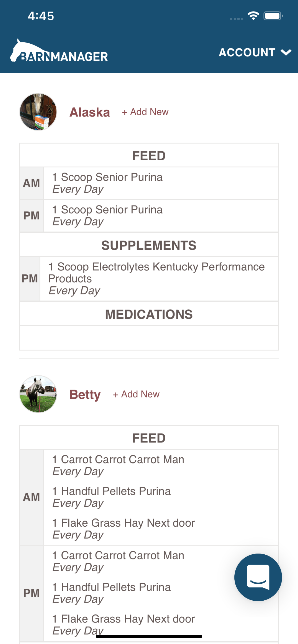Select Betty's PM Handful Pellets Purina entry
Viewport: 298px width, 644px height.
[111, 593]
